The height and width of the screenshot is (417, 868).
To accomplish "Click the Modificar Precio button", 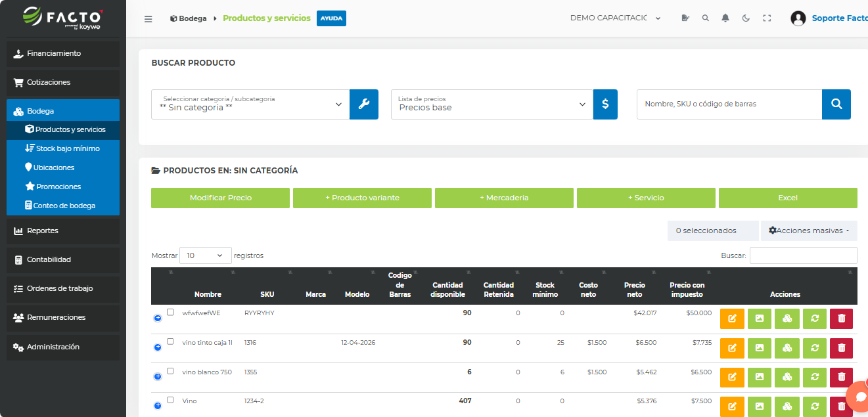I will click(x=220, y=198).
